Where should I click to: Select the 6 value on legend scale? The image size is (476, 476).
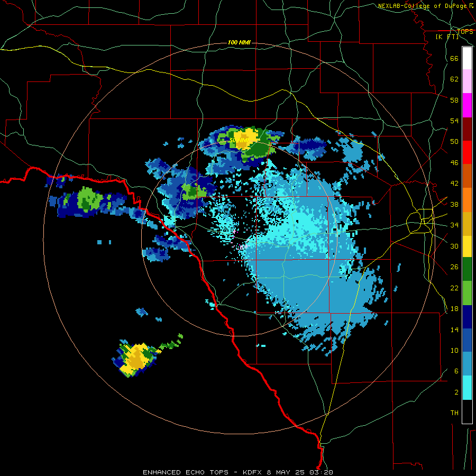[x=456, y=371]
